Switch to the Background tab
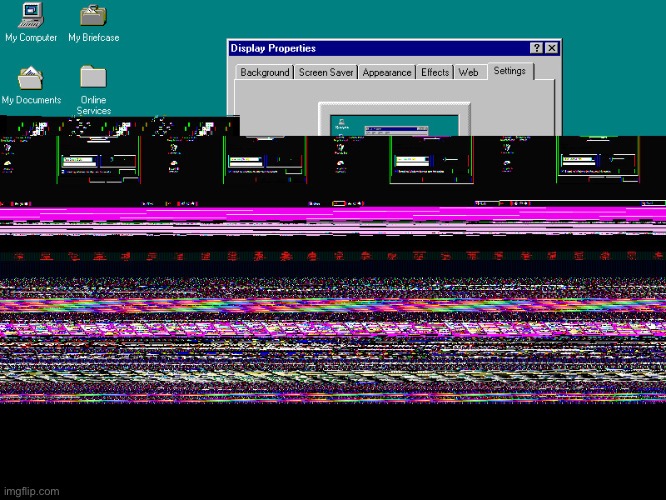This screenshot has width=666, height=500. (x=265, y=72)
